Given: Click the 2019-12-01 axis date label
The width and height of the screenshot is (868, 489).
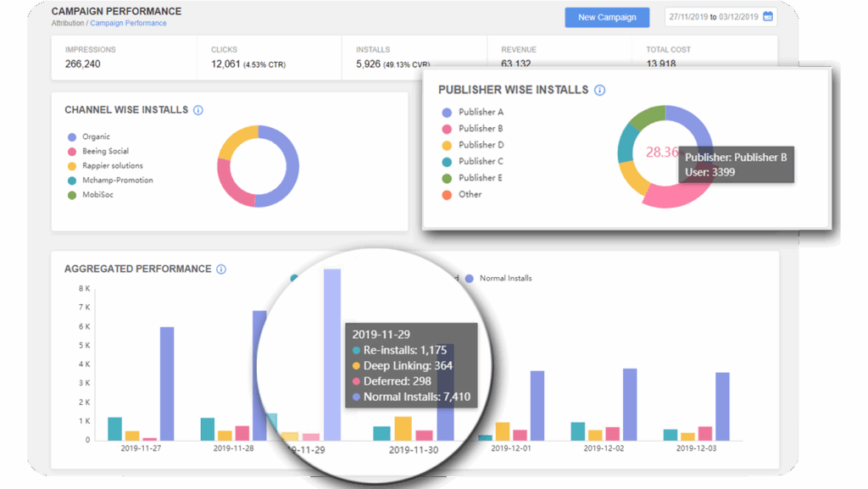Looking at the screenshot, I should [511, 448].
